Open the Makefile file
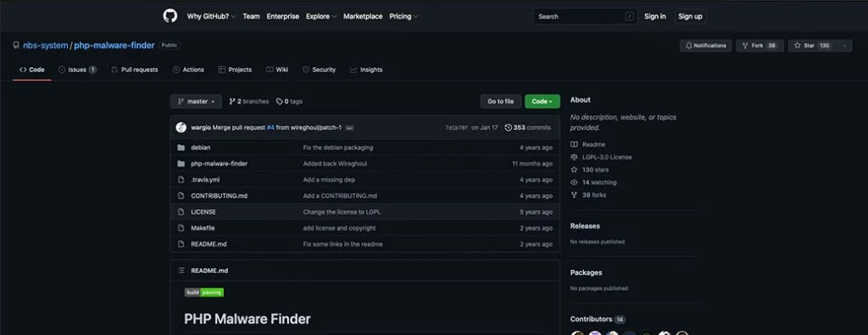The width and height of the screenshot is (868, 335). point(203,228)
